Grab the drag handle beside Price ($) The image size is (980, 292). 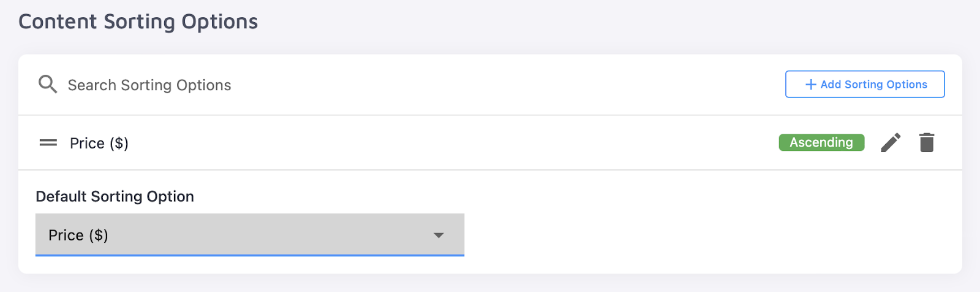(48, 143)
